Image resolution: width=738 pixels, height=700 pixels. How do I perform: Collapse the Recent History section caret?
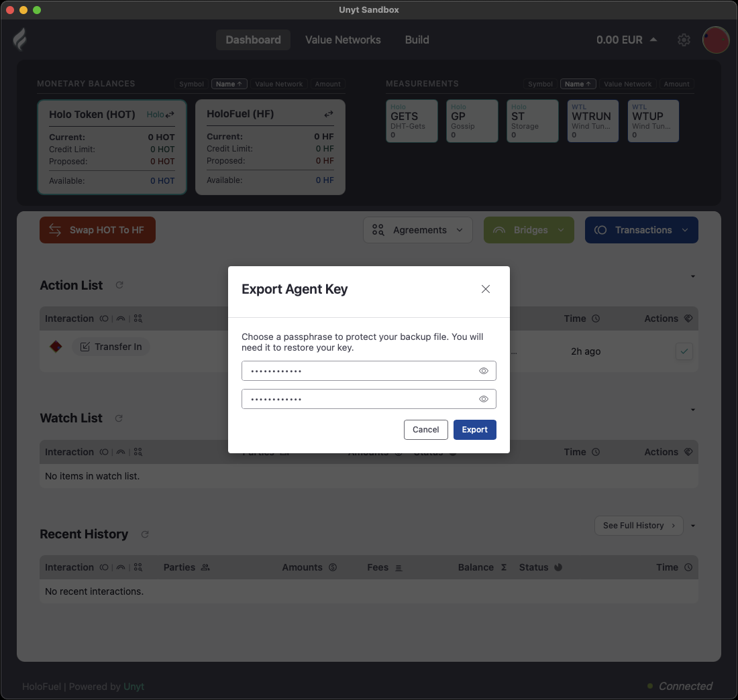693,526
